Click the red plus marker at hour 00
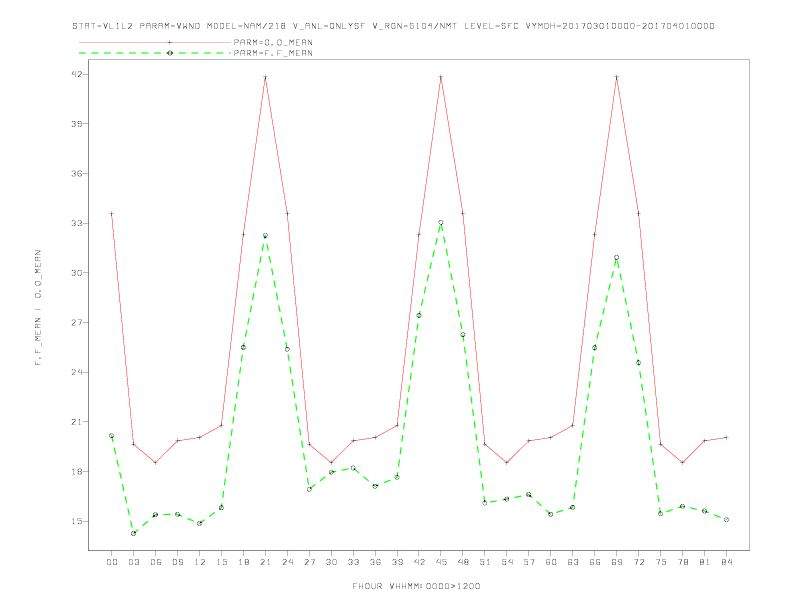792x612 pixels. 112,214
